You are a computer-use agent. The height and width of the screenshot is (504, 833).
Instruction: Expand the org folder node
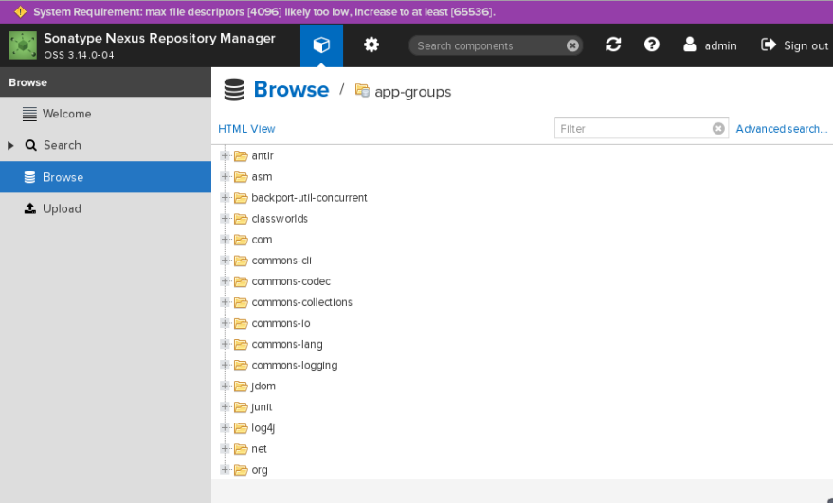coord(226,470)
